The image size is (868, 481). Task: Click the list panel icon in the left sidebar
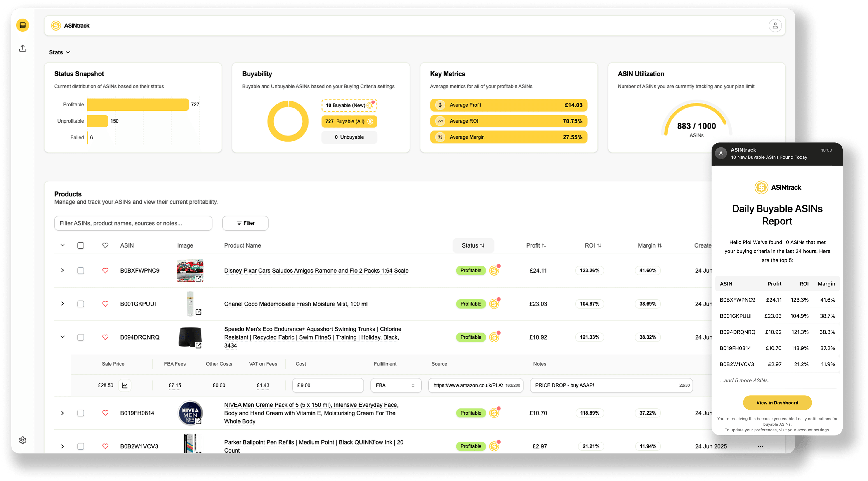[x=23, y=25]
